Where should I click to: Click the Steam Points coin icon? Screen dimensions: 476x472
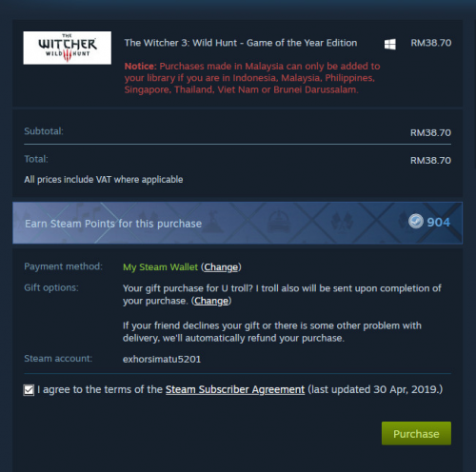click(x=415, y=221)
